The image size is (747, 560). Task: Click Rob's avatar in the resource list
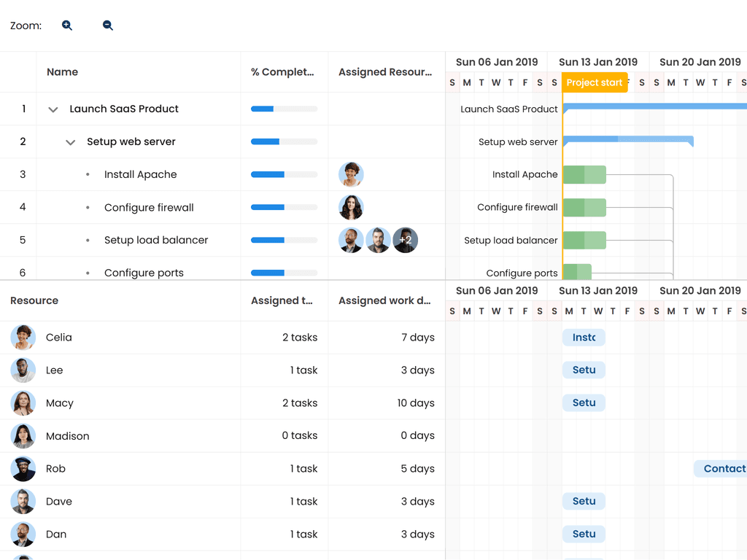[x=23, y=468]
